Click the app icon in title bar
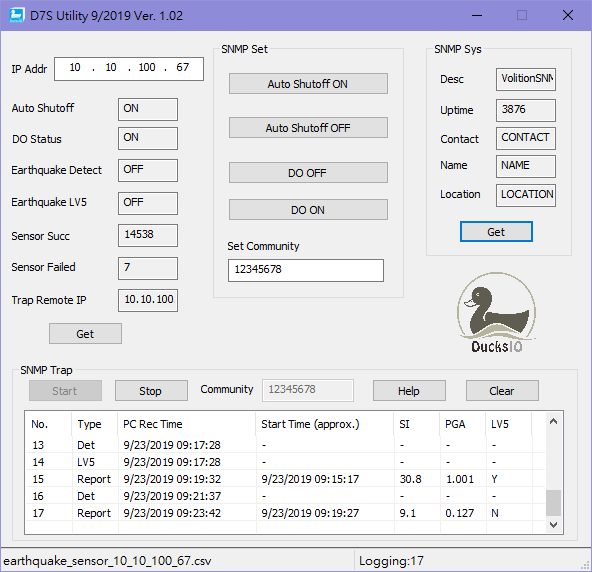This screenshot has height=572, width=592. [16, 15]
